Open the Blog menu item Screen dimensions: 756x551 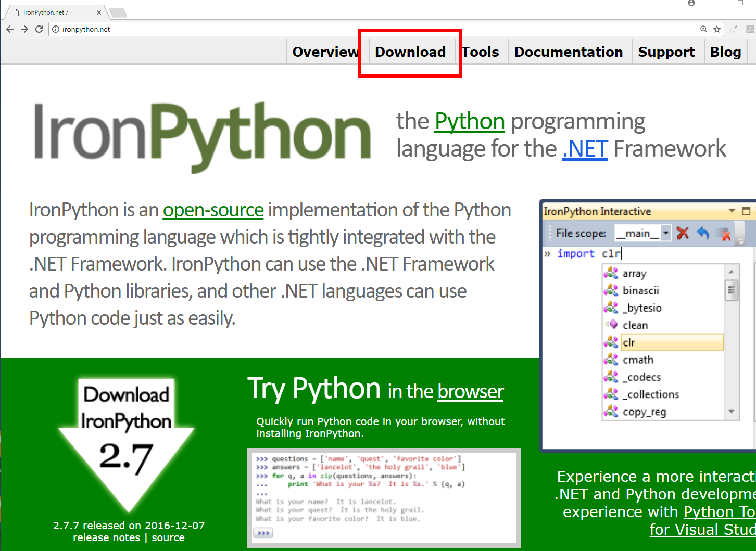726,52
